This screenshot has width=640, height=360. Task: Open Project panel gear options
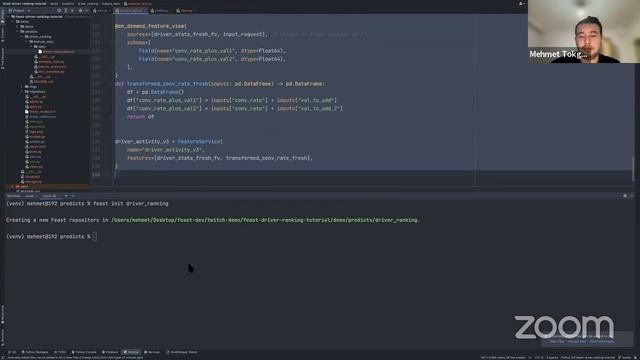[x=80, y=11]
